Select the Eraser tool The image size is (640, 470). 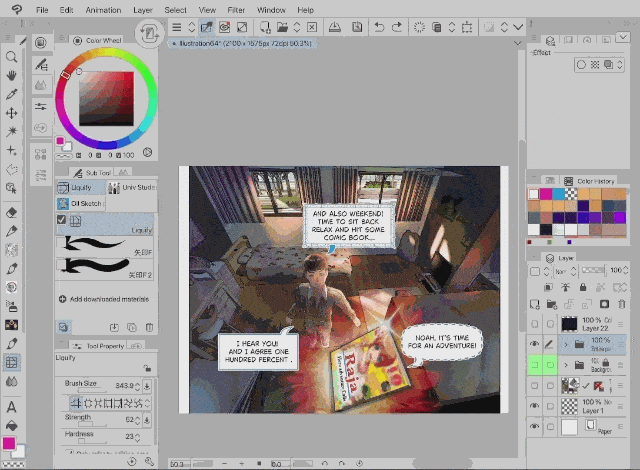(11, 213)
